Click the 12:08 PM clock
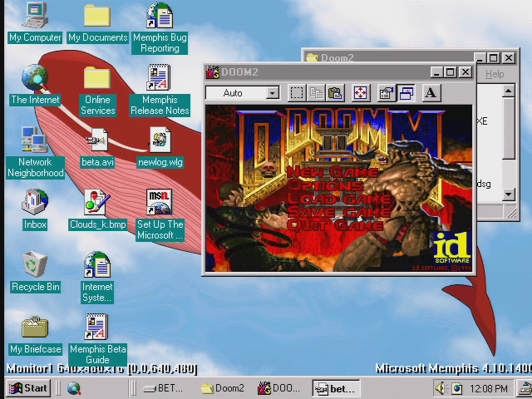This screenshot has height=399, width=532. coord(489,388)
